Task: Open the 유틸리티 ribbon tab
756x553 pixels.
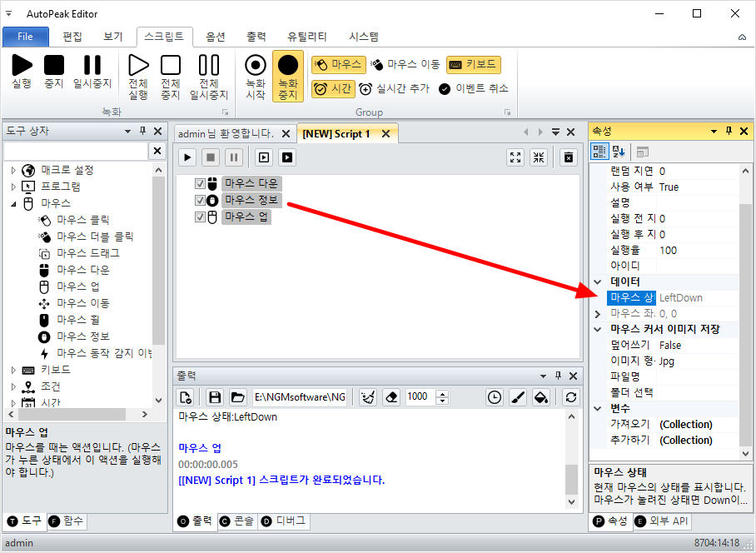Action: (x=307, y=37)
